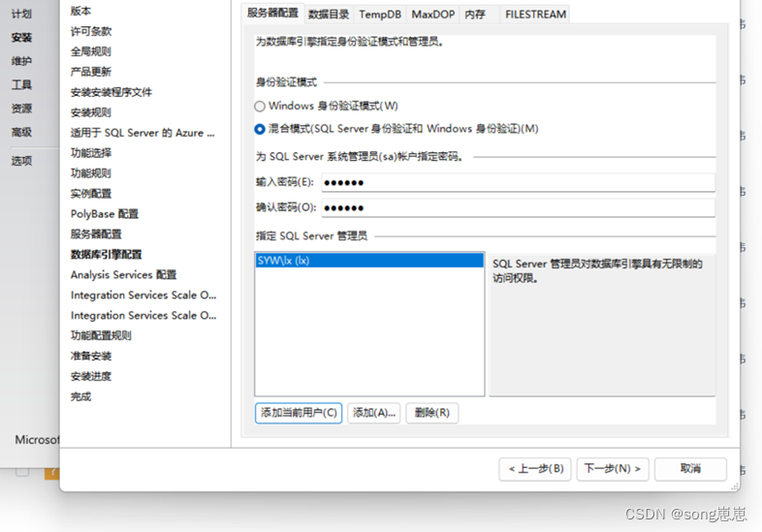The height and width of the screenshot is (532, 762).
Task: Select 混合模式 authentication radio button
Action: point(260,129)
